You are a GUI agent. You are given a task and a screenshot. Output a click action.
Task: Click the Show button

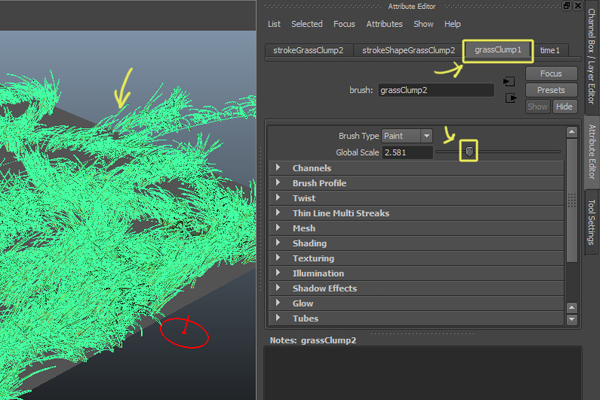[x=538, y=107]
